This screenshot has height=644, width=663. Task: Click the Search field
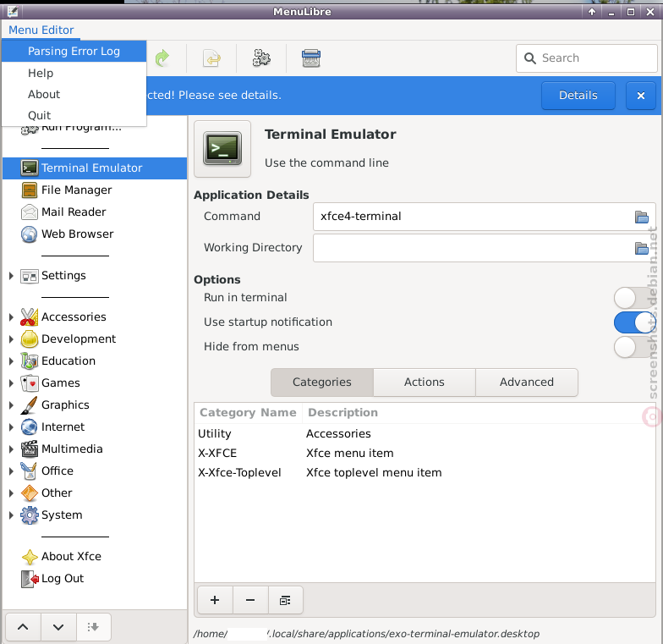587,58
